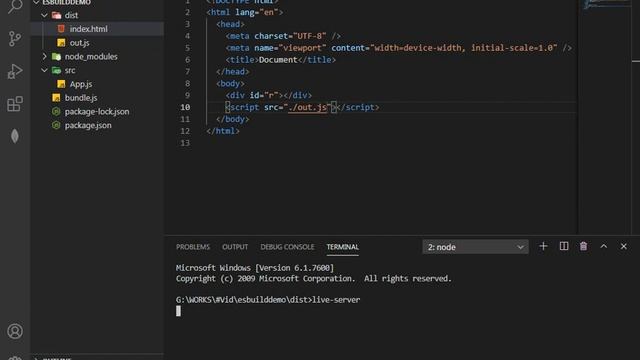This screenshot has height=360, width=640.
Task: Click the div id="r" code on line 9
Action: 269,96
